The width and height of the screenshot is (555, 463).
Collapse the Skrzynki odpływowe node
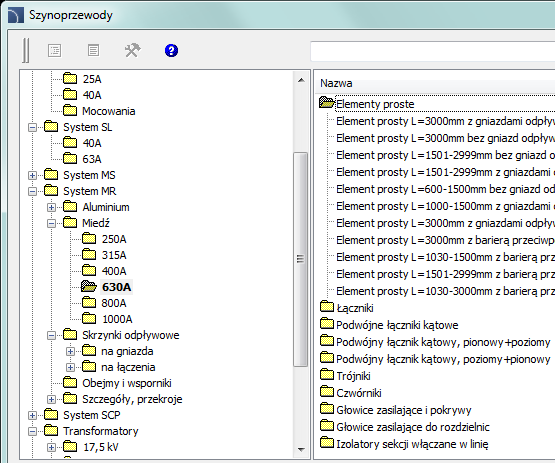tap(51, 335)
